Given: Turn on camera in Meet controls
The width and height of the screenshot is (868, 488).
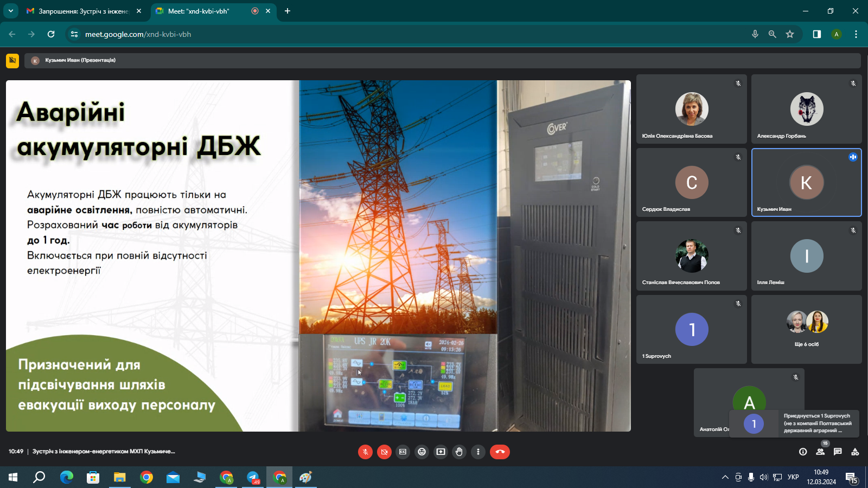Looking at the screenshot, I should coord(384,452).
